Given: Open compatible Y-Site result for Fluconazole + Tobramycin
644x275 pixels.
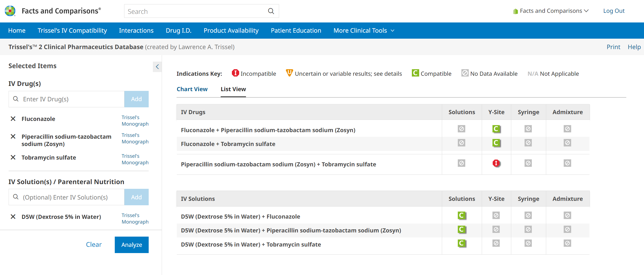Looking at the screenshot, I should tap(496, 143).
